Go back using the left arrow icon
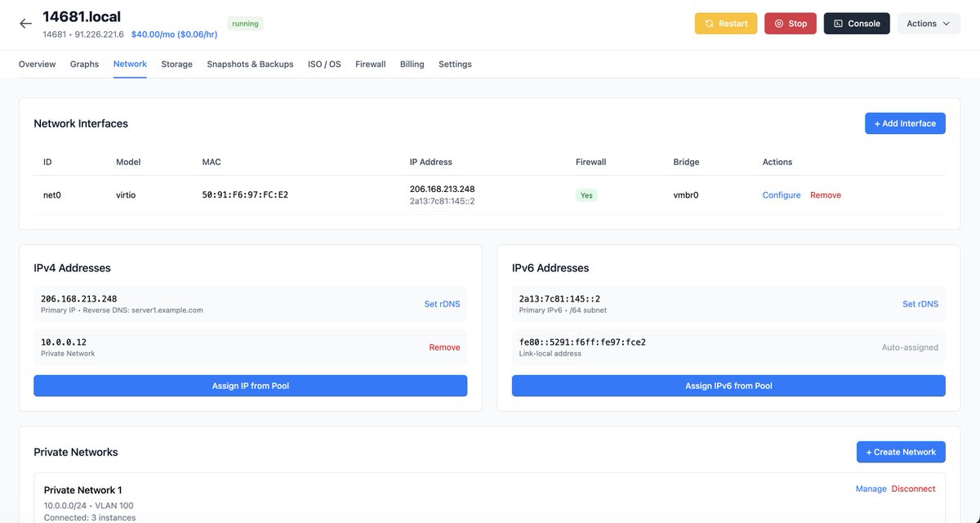This screenshot has width=980, height=523. 26,24
